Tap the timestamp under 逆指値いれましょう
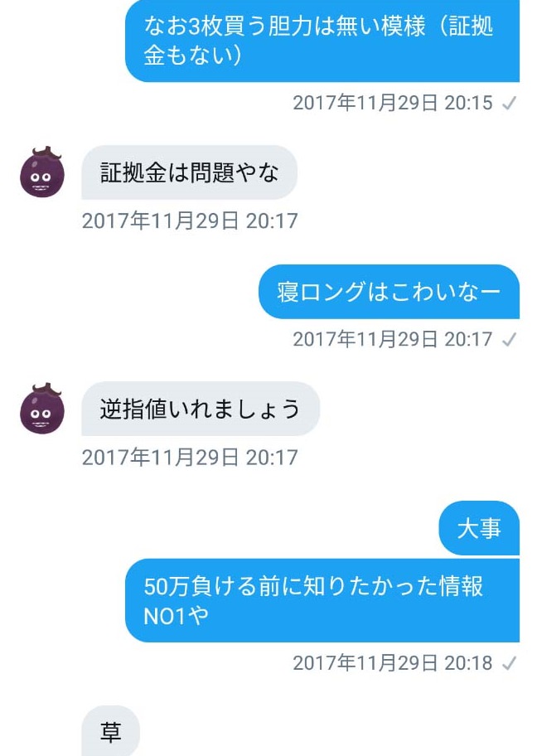The width and height of the screenshot is (537, 756). pyautogui.click(x=190, y=457)
